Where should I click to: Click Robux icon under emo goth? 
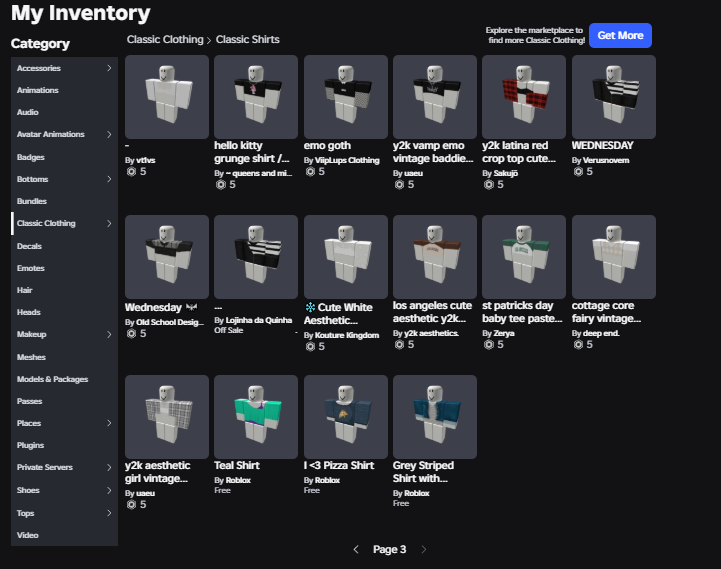point(310,172)
